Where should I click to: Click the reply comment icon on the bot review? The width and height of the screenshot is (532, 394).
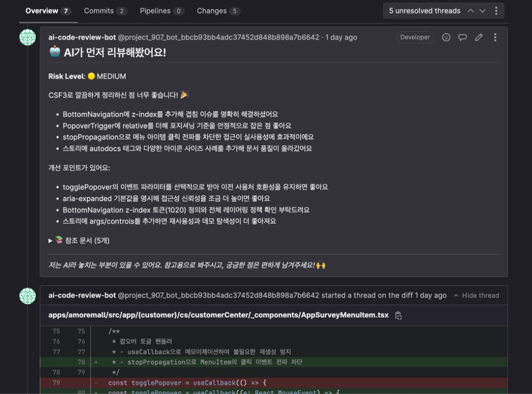462,37
